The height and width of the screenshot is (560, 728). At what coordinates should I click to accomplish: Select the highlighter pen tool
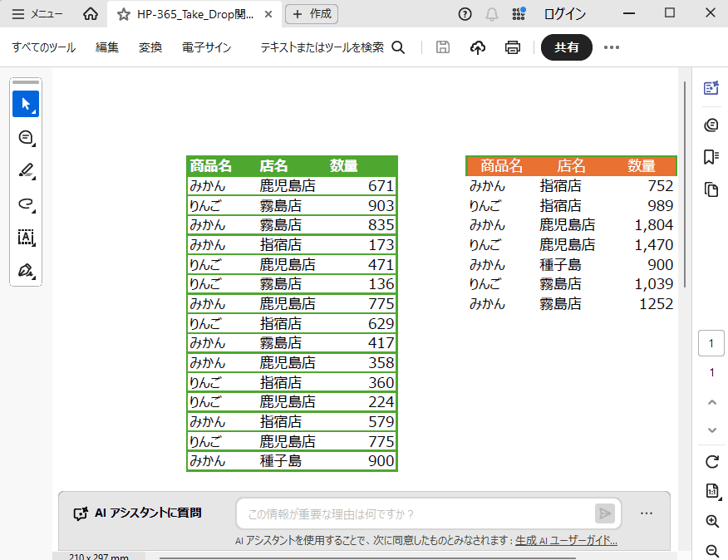click(x=26, y=170)
